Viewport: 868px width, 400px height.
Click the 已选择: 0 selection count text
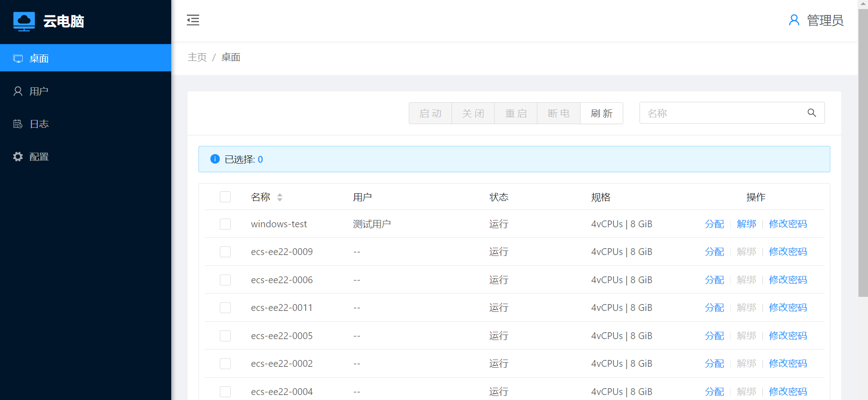pos(244,159)
